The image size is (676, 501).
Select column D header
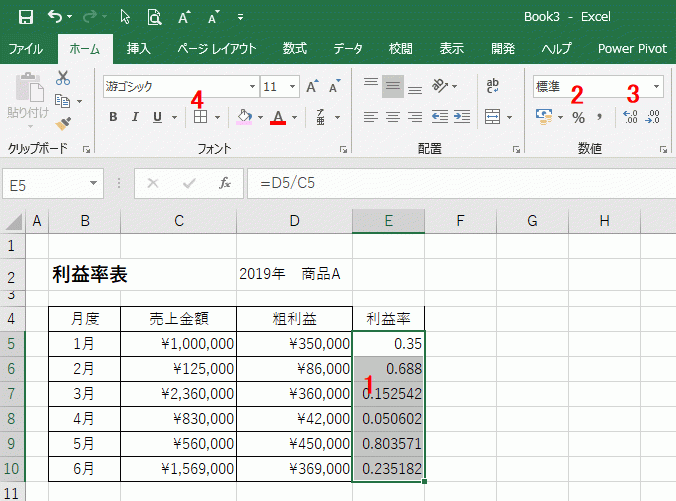pyautogui.click(x=294, y=220)
